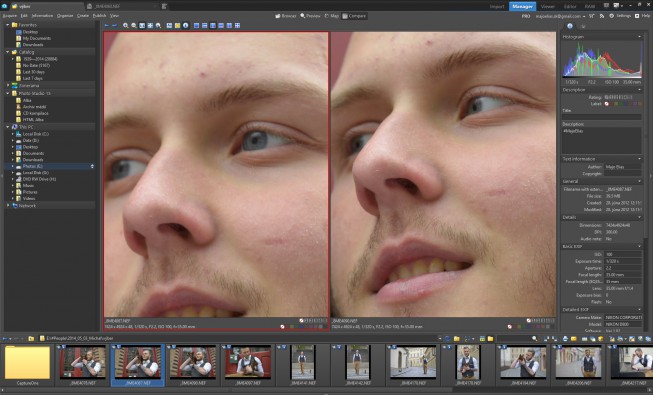Open the View menu
This screenshot has width=653, height=395.
pyautogui.click(x=114, y=15)
